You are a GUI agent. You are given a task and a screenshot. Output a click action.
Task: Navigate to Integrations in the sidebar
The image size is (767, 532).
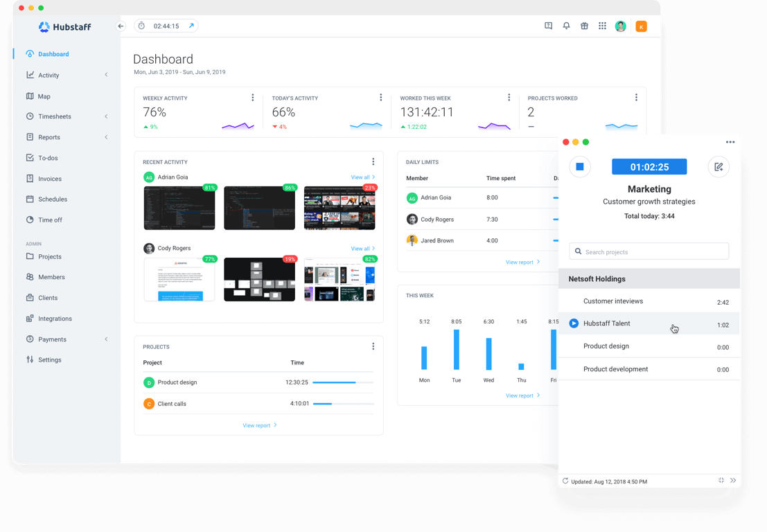point(54,318)
